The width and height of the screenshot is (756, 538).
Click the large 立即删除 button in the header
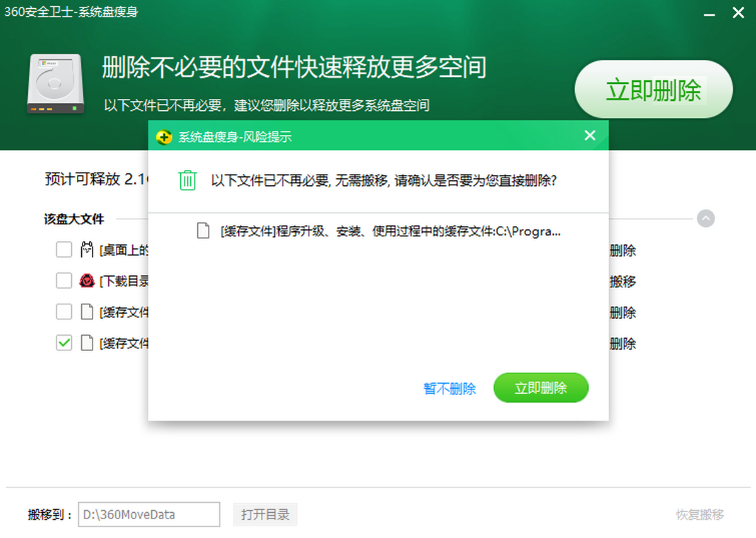[653, 90]
